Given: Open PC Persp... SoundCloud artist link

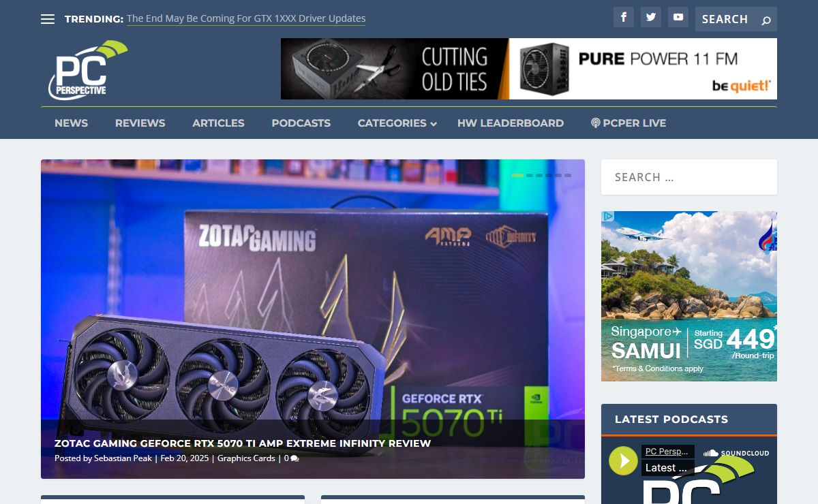Looking at the screenshot, I should tap(667, 452).
